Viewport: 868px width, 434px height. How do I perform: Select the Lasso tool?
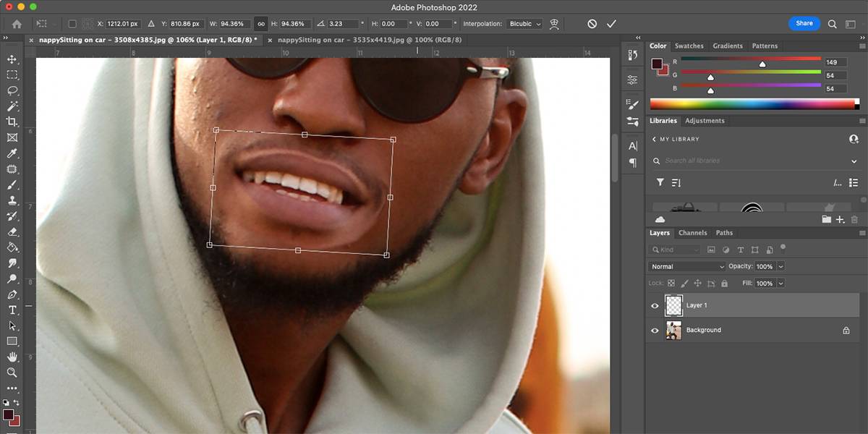click(12, 90)
